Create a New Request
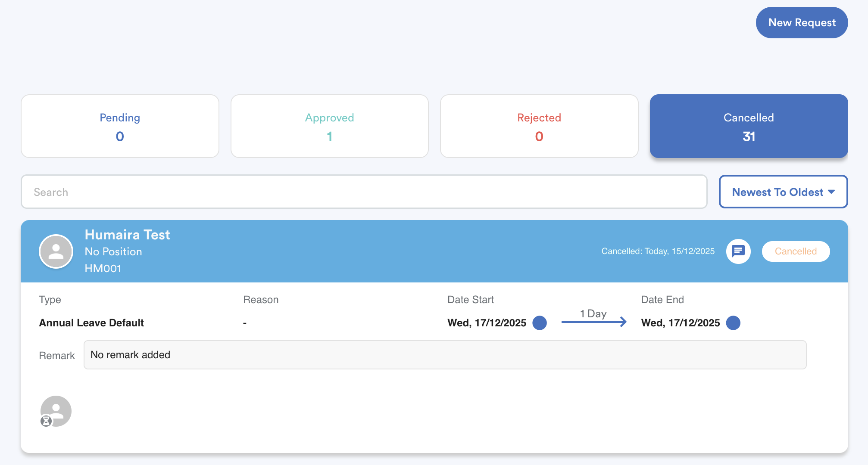 tap(802, 22)
